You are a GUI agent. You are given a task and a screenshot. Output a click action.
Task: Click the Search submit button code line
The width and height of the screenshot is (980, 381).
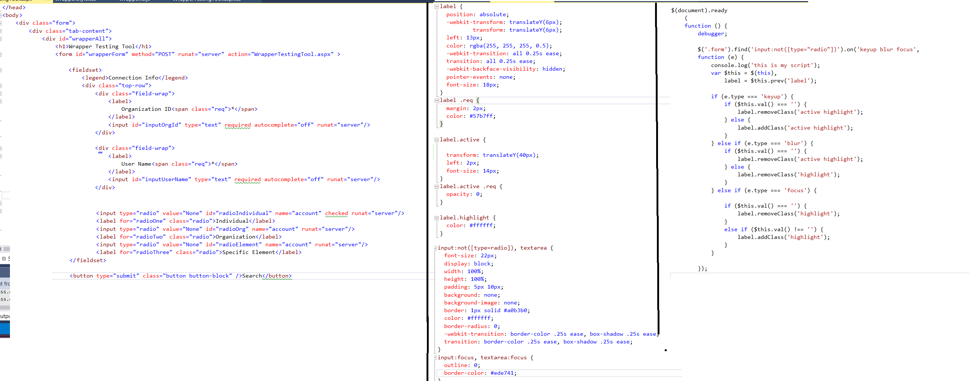click(x=181, y=276)
